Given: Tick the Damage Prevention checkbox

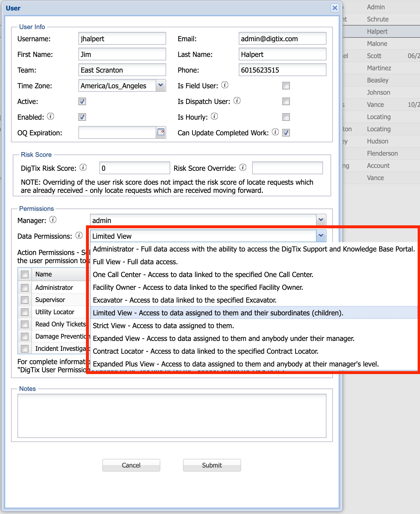Looking at the screenshot, I should pyautogui.click(x=25, y=337).
